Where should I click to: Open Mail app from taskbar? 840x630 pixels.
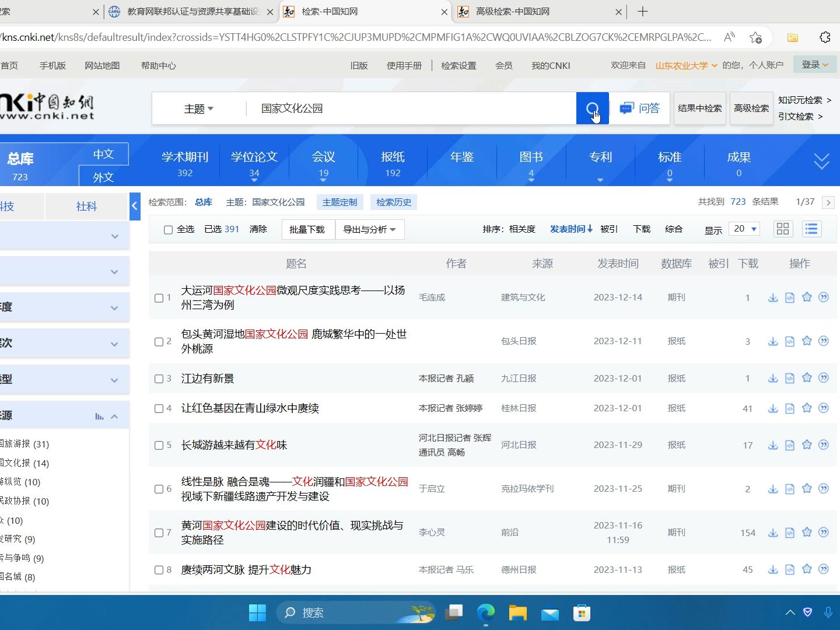pos(549,613)
